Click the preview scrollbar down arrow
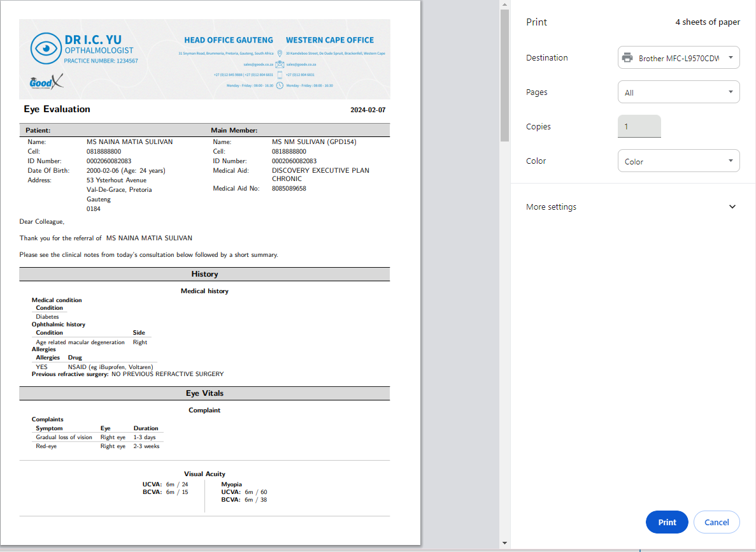The height and width of the screenshot is (552, 756). 504,543
